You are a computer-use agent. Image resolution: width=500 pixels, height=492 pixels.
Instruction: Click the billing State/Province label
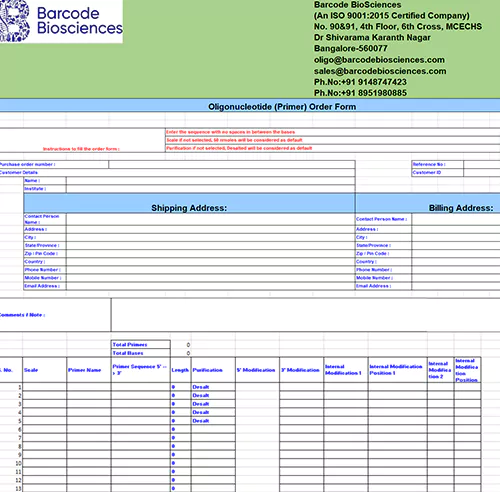[373, 245]
